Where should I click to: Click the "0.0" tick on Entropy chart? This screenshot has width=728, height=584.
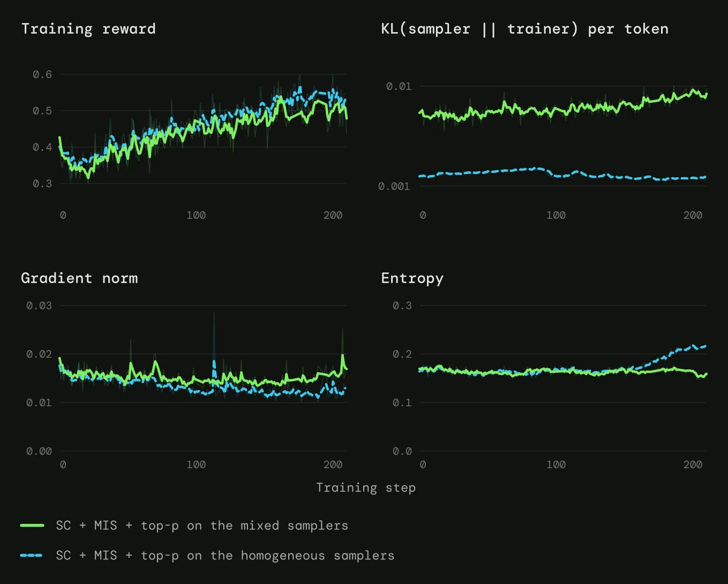(x=402, y=451)
